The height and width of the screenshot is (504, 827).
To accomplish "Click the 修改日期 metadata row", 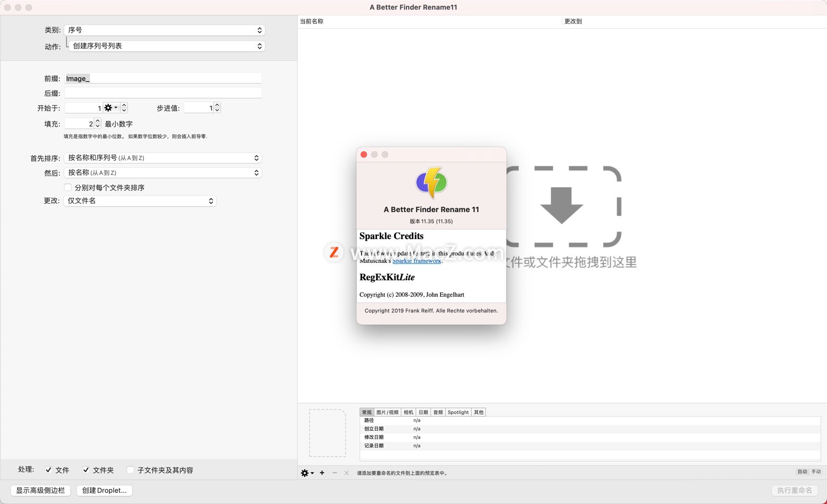I will [590, 437].
